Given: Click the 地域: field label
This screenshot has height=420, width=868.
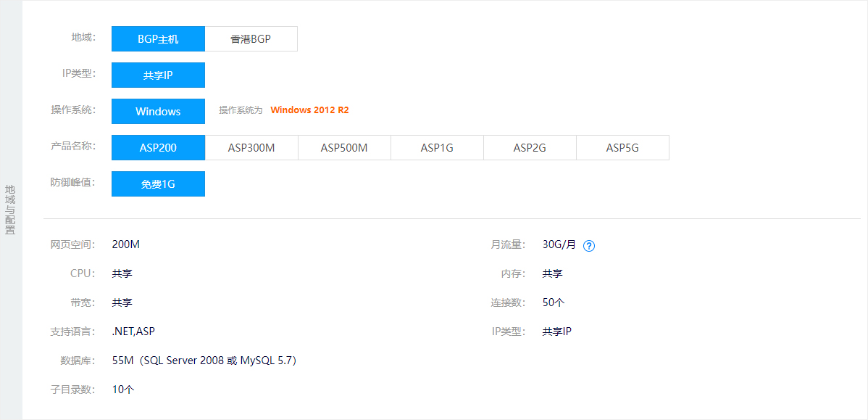Looking at the screenshot, I should coord(83,38).
